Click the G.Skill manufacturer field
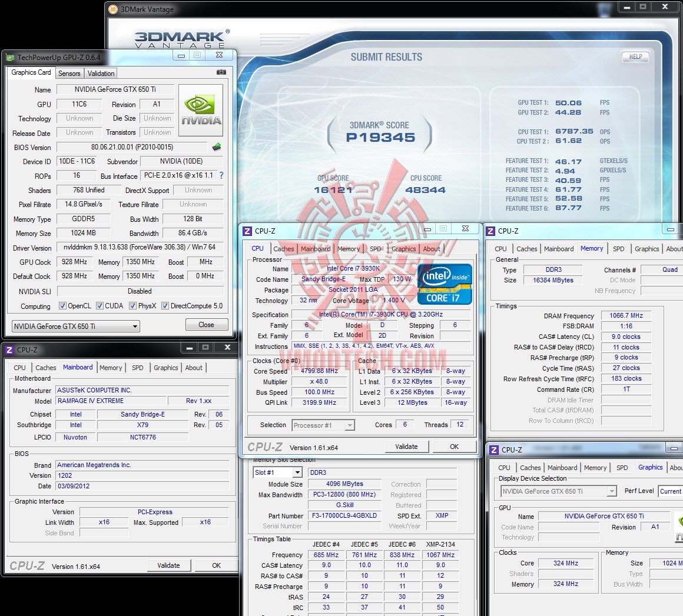The height and width of the screenshot is (616, 683). (x=344, y=505)
